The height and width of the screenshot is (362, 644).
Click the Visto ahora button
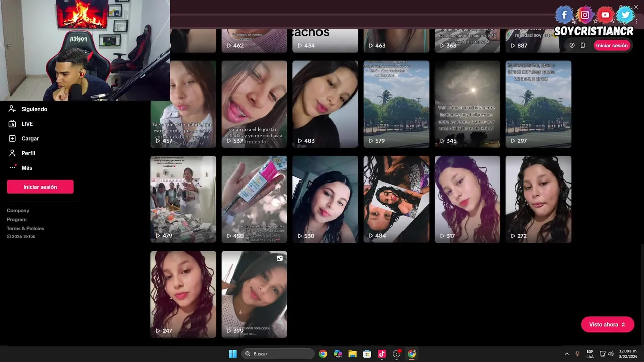tap(607, 325)
